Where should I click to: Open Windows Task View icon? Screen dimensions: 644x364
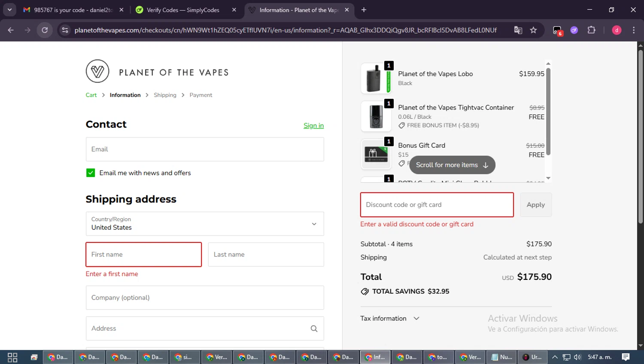click(12, 357)
